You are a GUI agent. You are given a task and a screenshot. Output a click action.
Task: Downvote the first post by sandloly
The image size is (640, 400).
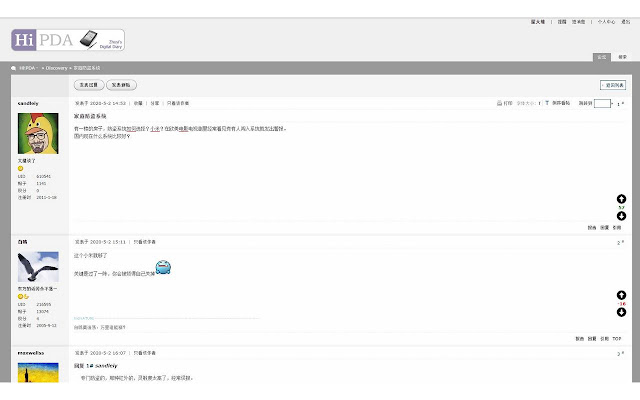621,215
